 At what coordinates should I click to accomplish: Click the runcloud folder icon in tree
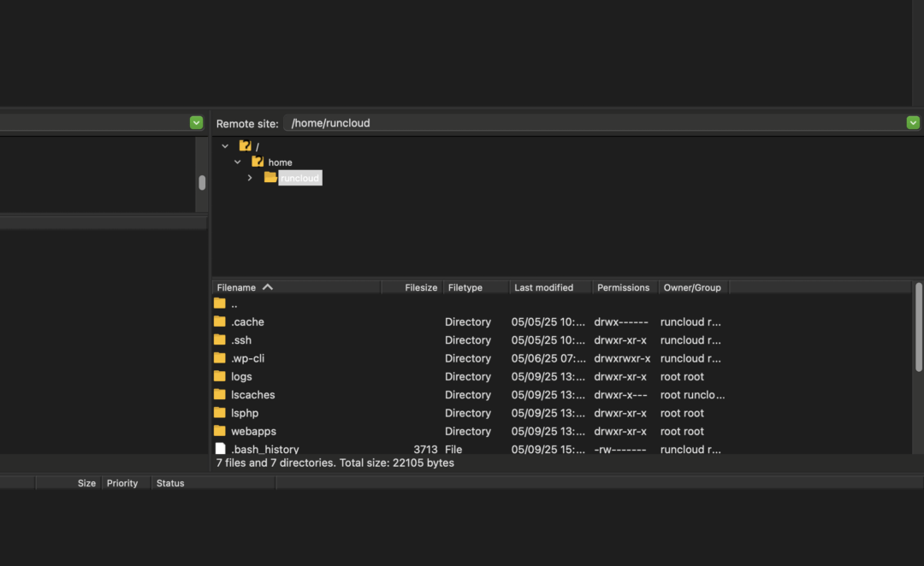click(270, 177)
